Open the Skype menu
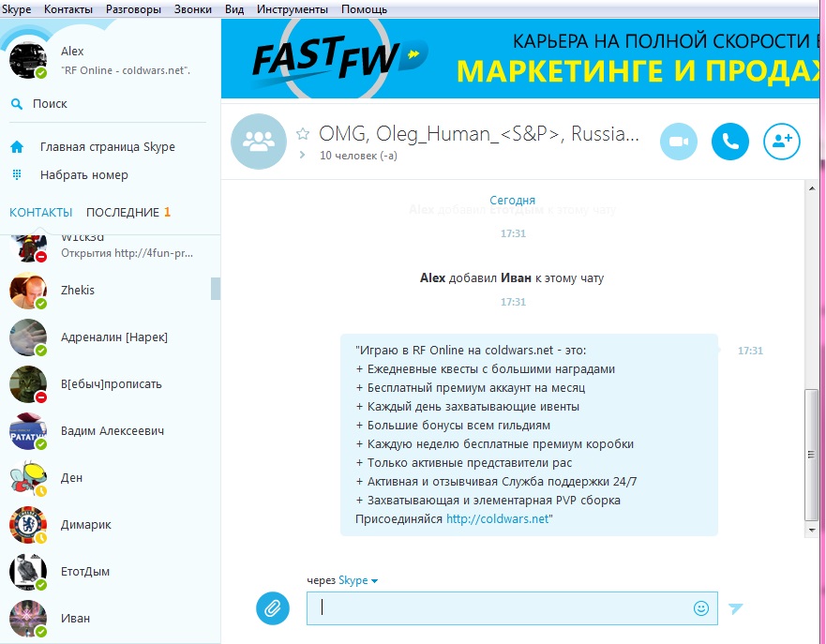 coord(16,9)
